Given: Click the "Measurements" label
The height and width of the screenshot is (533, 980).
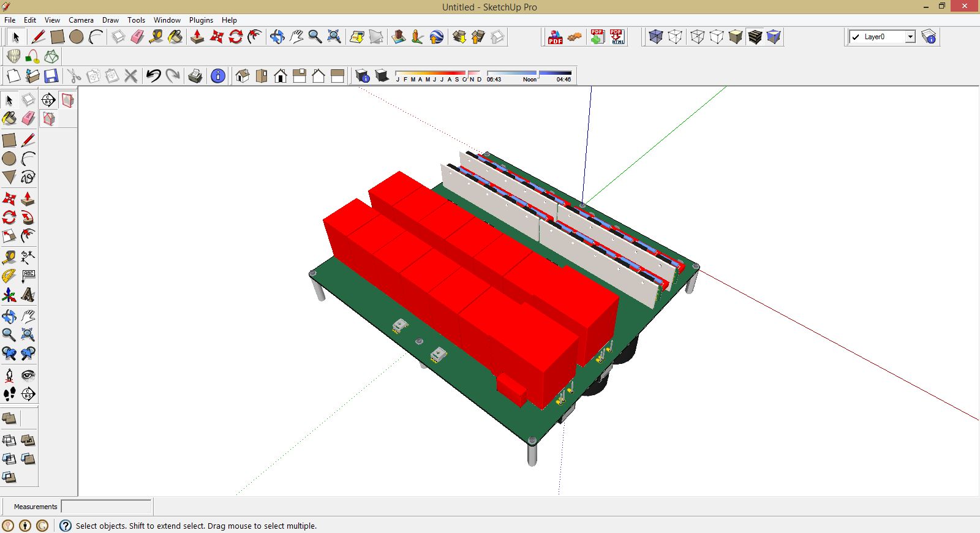Looking at the screenshot, I should tap(36, 507).
